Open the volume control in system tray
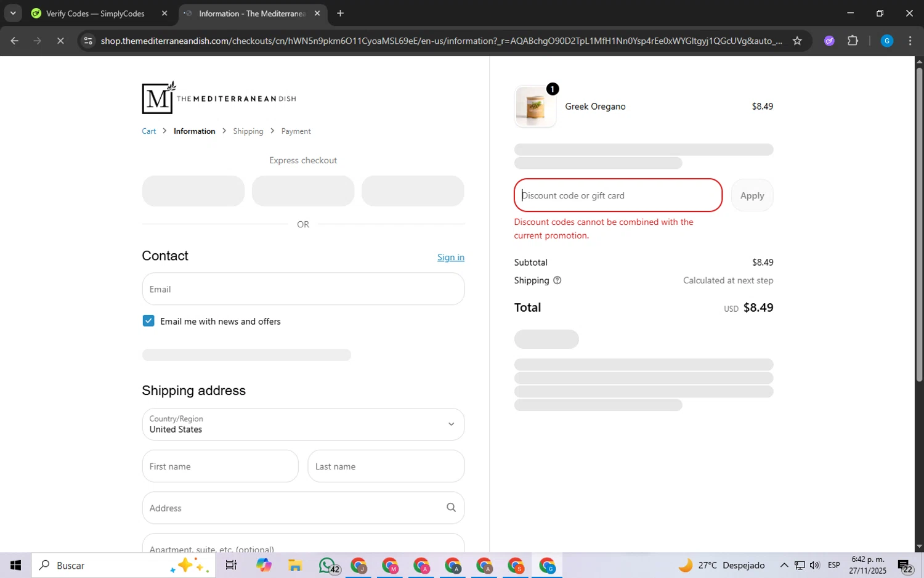The height and width of the screenshot is (578, 924). point(815,565)
